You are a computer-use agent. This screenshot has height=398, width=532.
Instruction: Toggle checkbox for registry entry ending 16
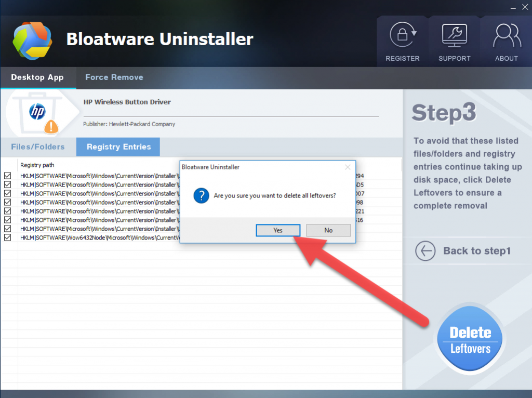(x=7, y=220)
